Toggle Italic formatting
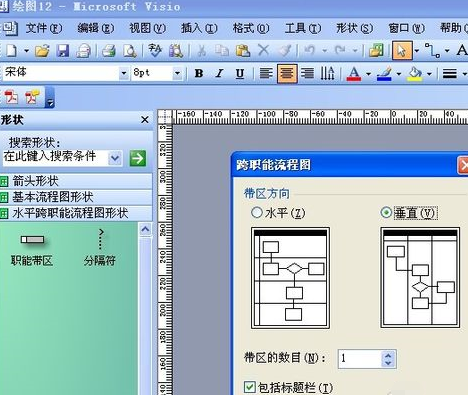Image resolution: width=468 pixels, height=395 pixels. click(219, 73)
